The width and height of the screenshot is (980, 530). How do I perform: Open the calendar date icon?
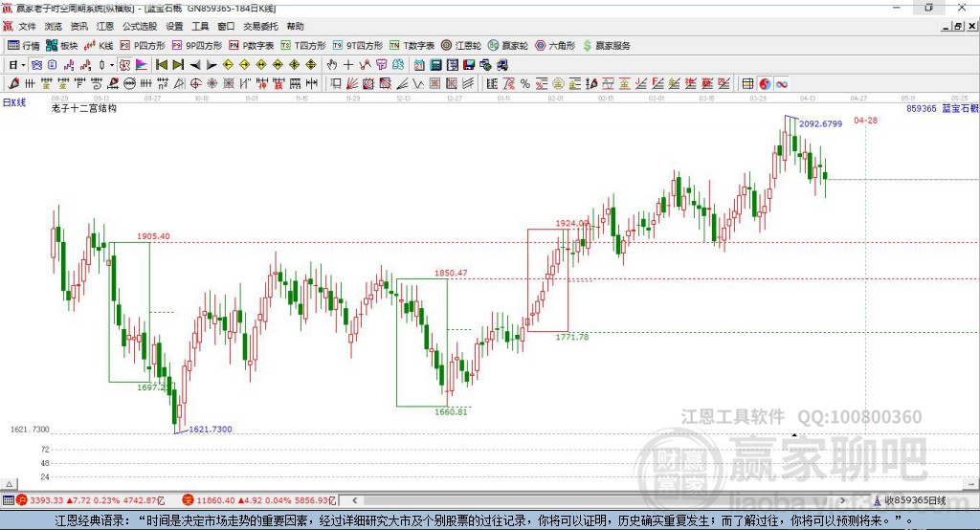pos(419,65)
